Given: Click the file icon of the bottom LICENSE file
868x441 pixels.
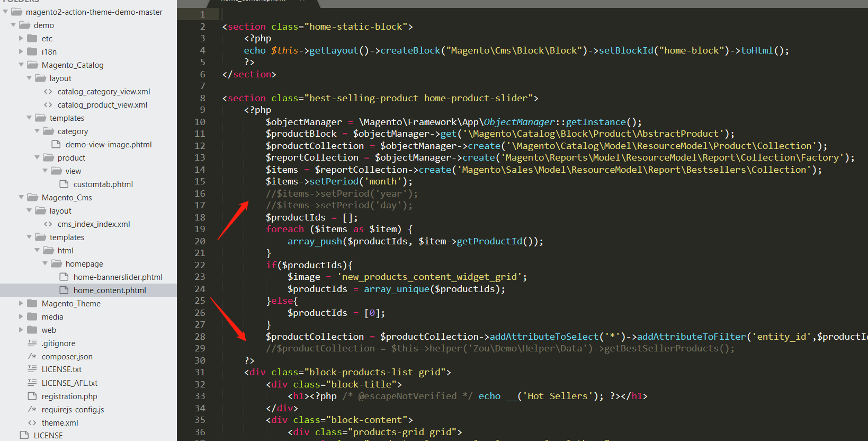Looking at the screenshot, I should pyautogui.click(x=24, y=435).
